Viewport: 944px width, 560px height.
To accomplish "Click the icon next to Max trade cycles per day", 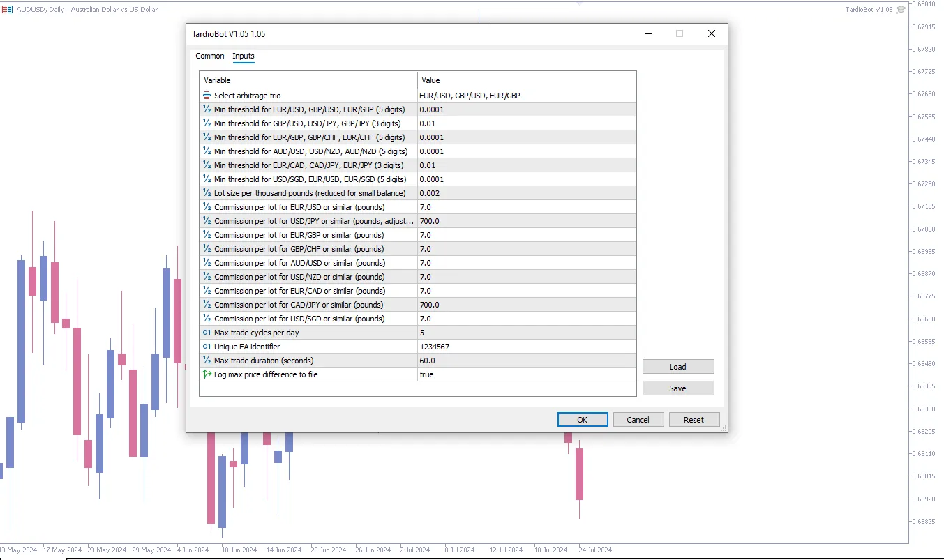I will click(207, 333).
